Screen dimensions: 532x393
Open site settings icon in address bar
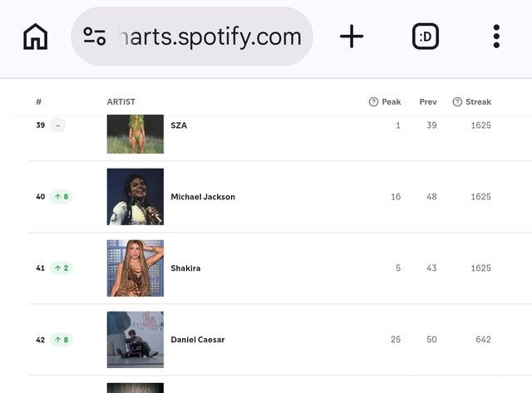(94, 37)
